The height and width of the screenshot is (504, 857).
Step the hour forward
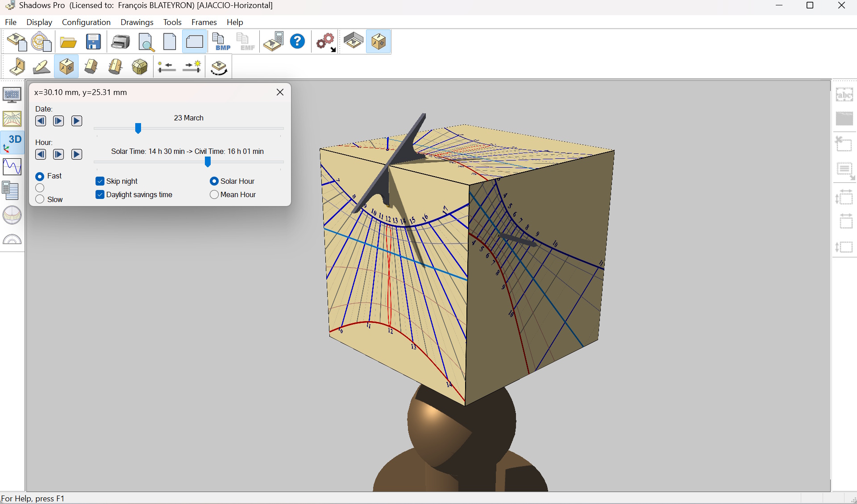[x=58, y=154]
